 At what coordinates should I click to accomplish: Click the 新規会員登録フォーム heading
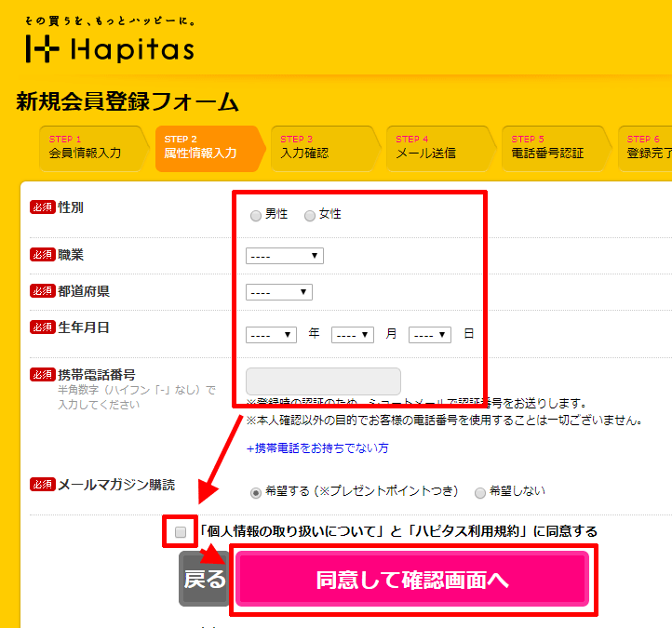[x=128, y=102]
